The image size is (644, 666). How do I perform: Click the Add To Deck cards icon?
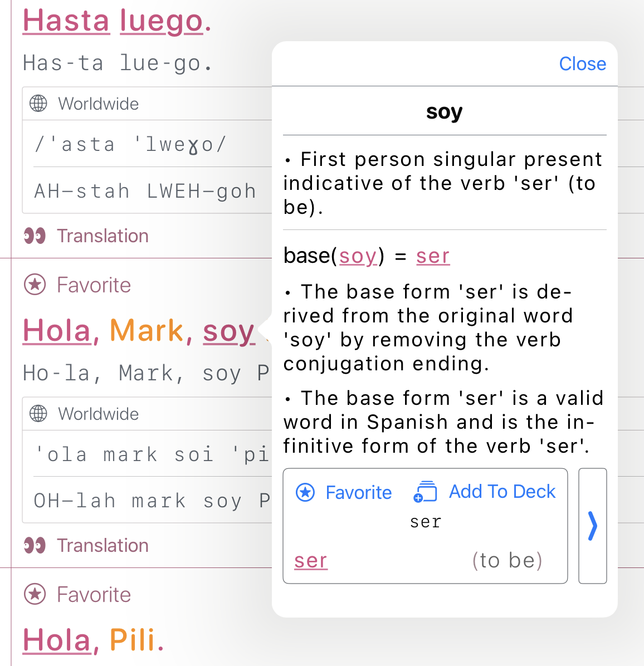[x=426, y=492]
